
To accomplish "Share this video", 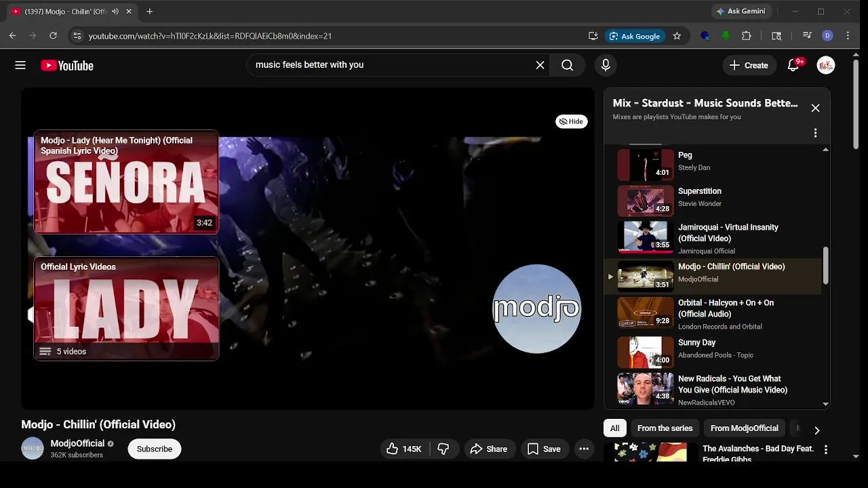I will click(488, 449).
